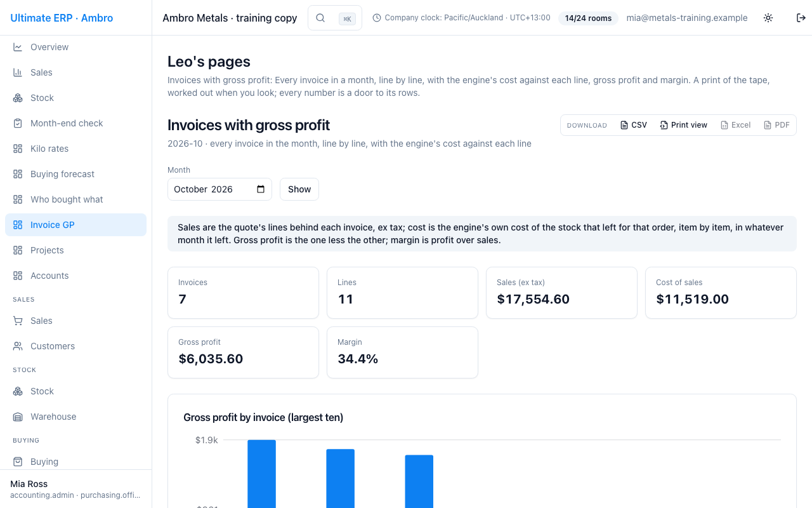
Task: Click the Buying shopping bag icon
Action: tap(18, 462)
